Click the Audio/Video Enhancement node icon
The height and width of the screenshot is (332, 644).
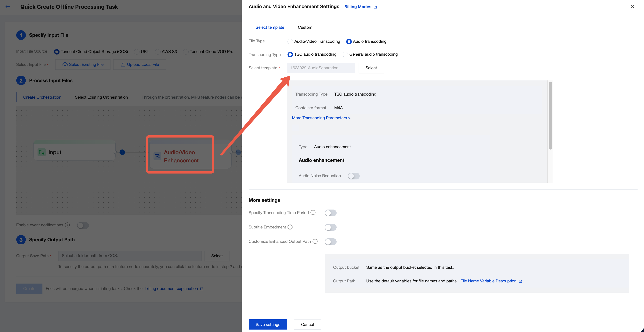pyautogui.click(x=157, y=156)
